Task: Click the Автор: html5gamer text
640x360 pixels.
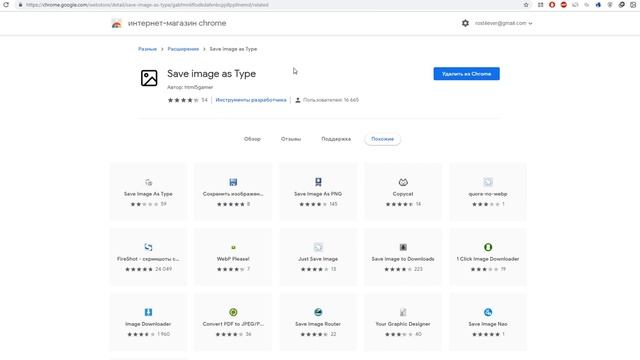Action: (x=190, y=87)
